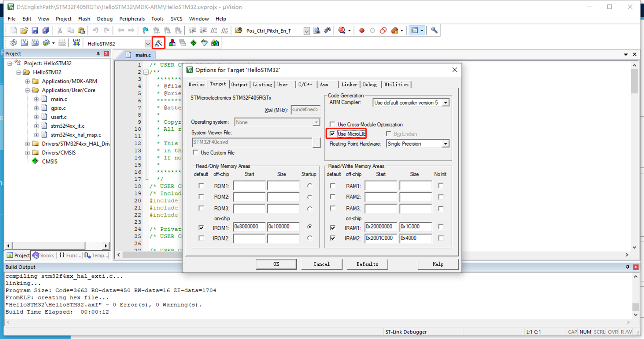644x339 pixels.
Task: Switch to the Debug options tab
Action: coord(370,84)
